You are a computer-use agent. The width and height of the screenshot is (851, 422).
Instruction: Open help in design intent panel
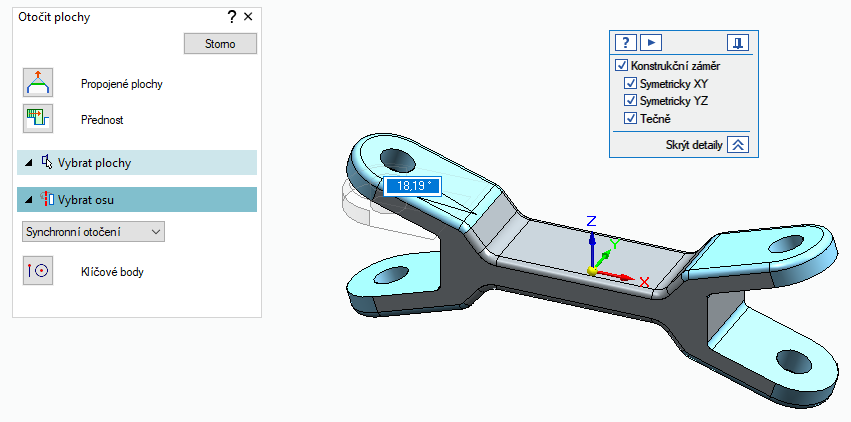coord(626,42)
